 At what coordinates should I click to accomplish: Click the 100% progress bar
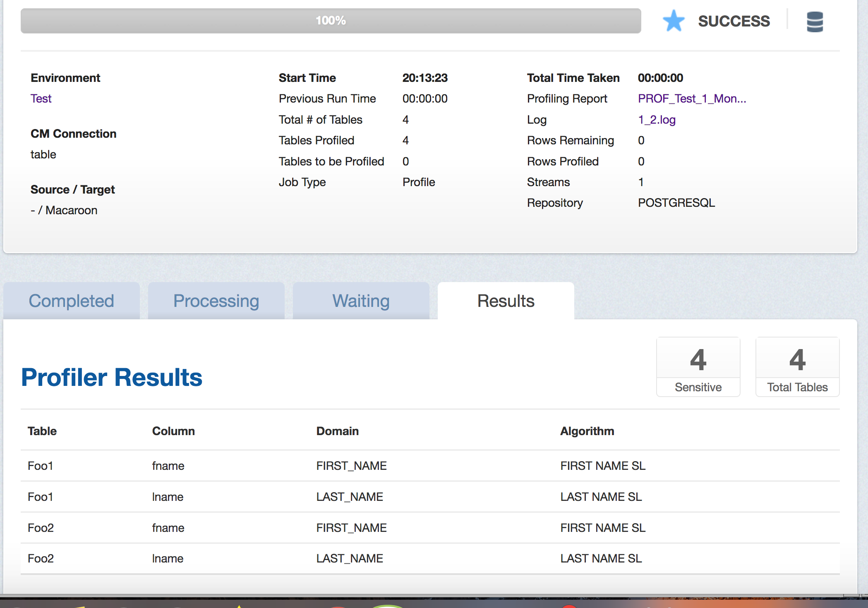(x=331, y=21)
